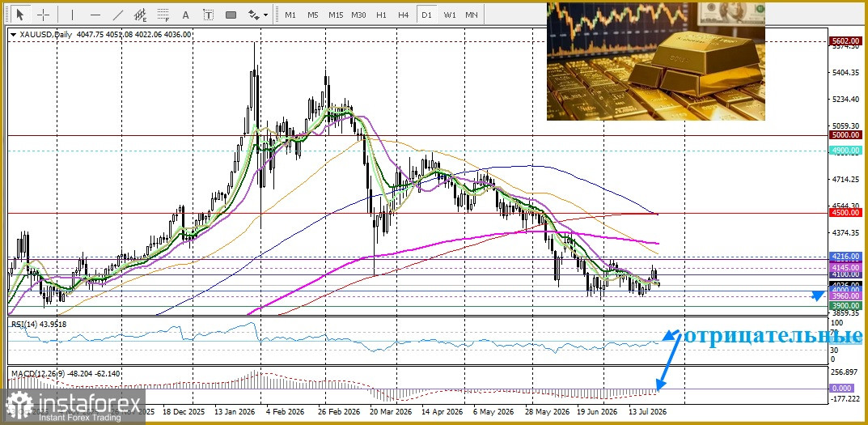Click the 19 Jun 2026 date label
The image size is (868, 425).
(597, 412)
